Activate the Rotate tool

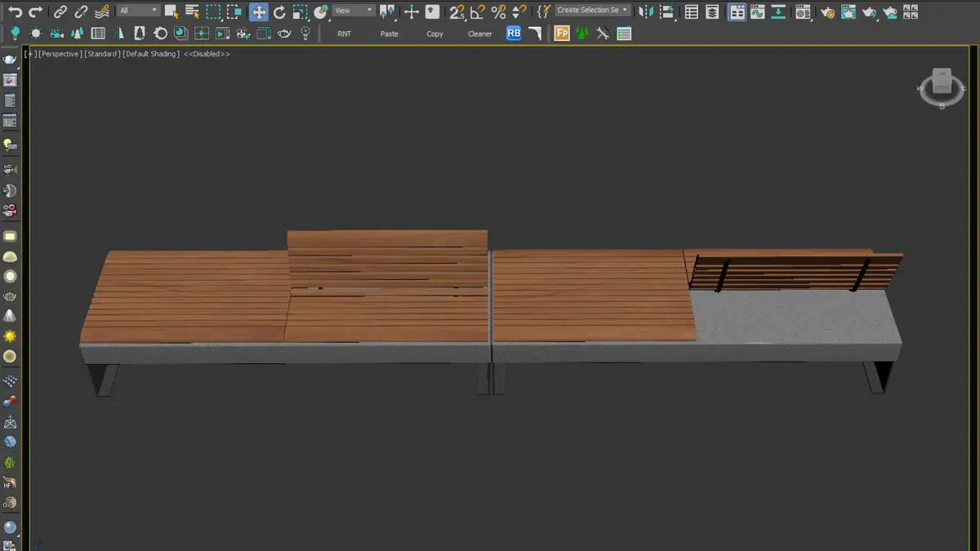(x=279, y=11)
